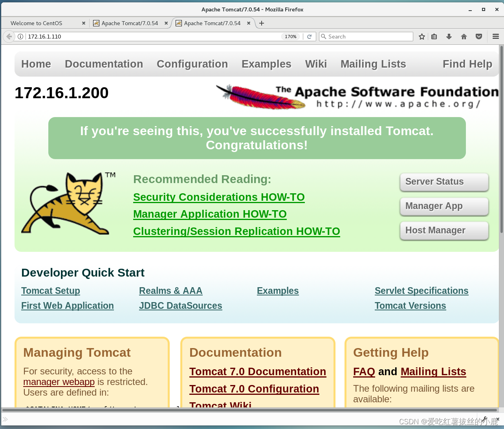
Task: Open Wiki in the Tomcat navigation bar
Action: [x=316, y=64]
